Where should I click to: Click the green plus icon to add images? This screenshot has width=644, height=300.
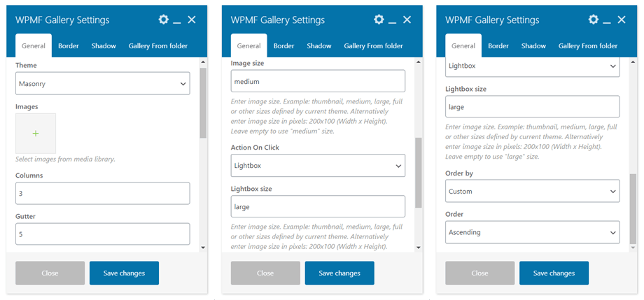coord(36,134)
